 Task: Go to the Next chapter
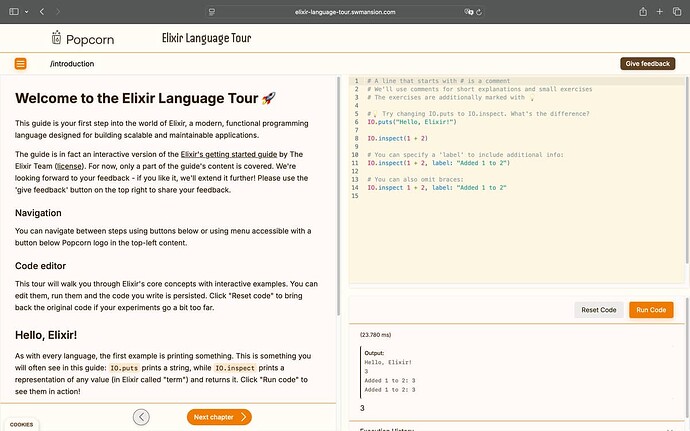[x=218, y=417]
